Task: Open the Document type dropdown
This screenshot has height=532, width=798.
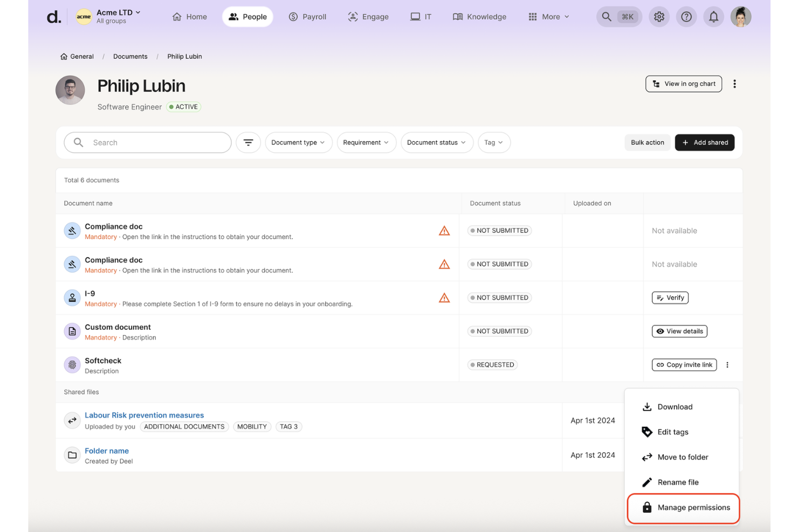Action: click(298, 142)
